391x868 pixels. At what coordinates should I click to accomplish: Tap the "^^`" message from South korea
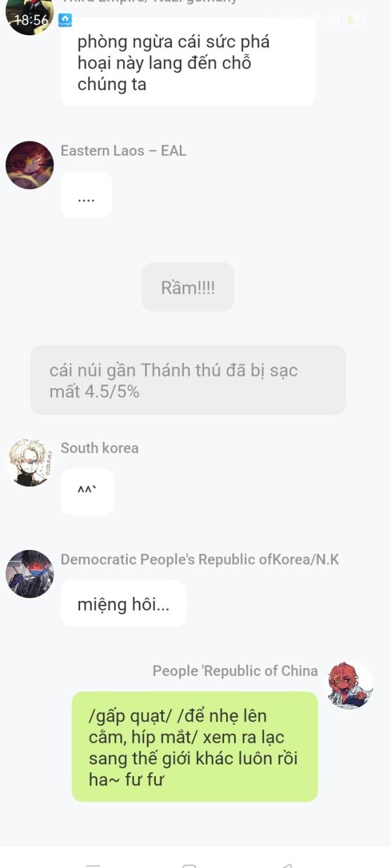coord(87,492)
